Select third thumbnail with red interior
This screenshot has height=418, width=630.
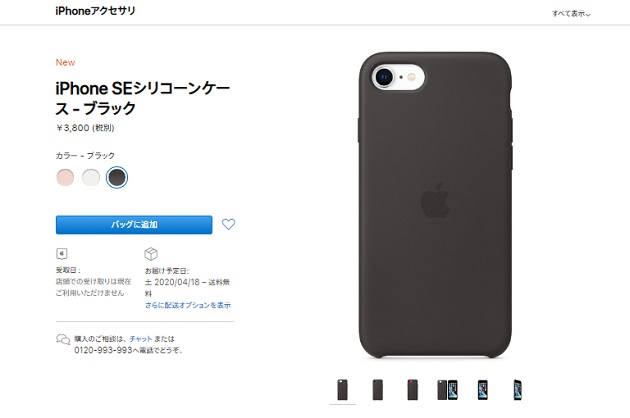pyautogui.click(x=413, y=390)
